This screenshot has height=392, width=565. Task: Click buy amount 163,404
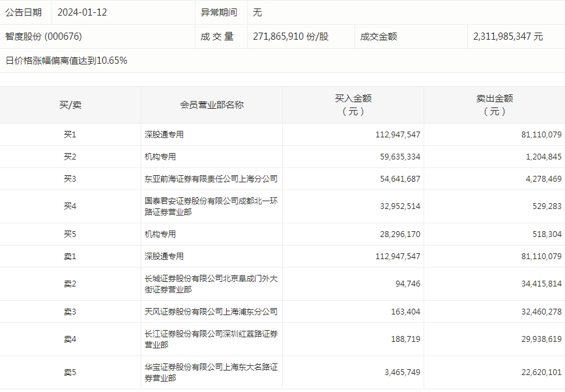click(x=406, y=312)
